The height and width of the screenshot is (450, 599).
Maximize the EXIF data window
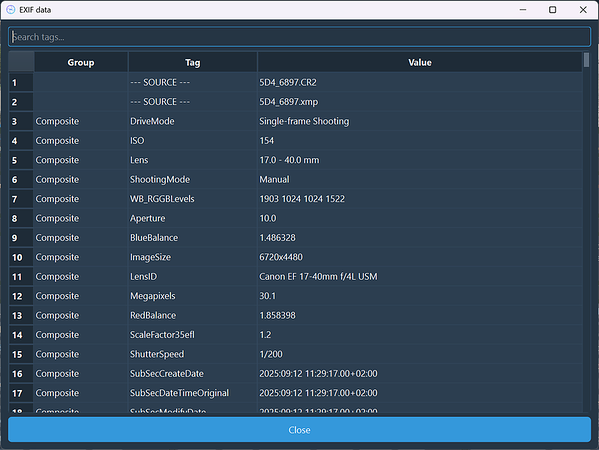[552, 10]
